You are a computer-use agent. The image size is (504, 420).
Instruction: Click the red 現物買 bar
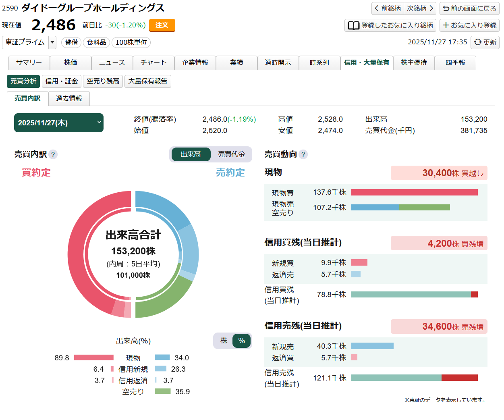[414, 192]
